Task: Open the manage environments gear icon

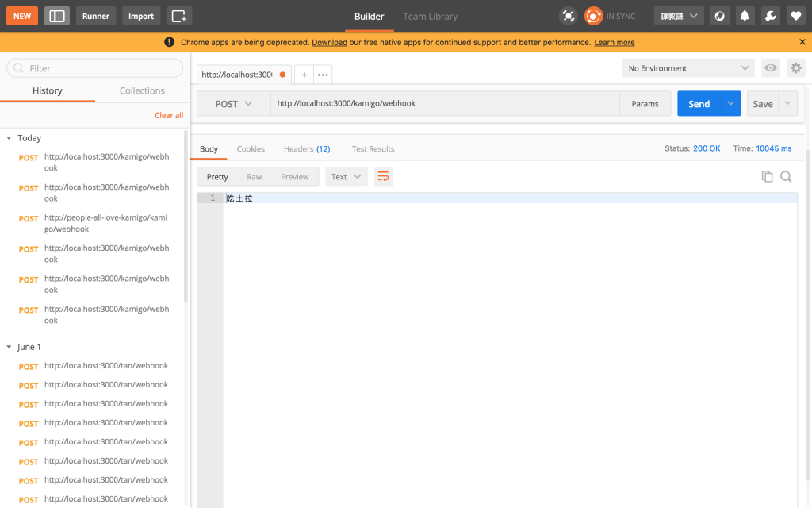Action: tap(796, 68)
